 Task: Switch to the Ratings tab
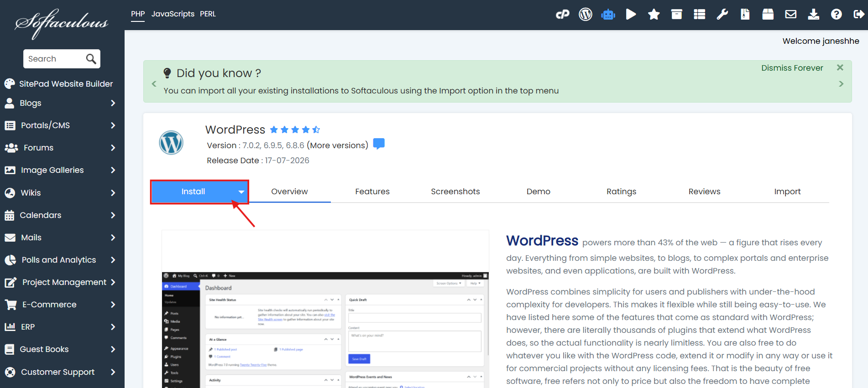point(621,191)
